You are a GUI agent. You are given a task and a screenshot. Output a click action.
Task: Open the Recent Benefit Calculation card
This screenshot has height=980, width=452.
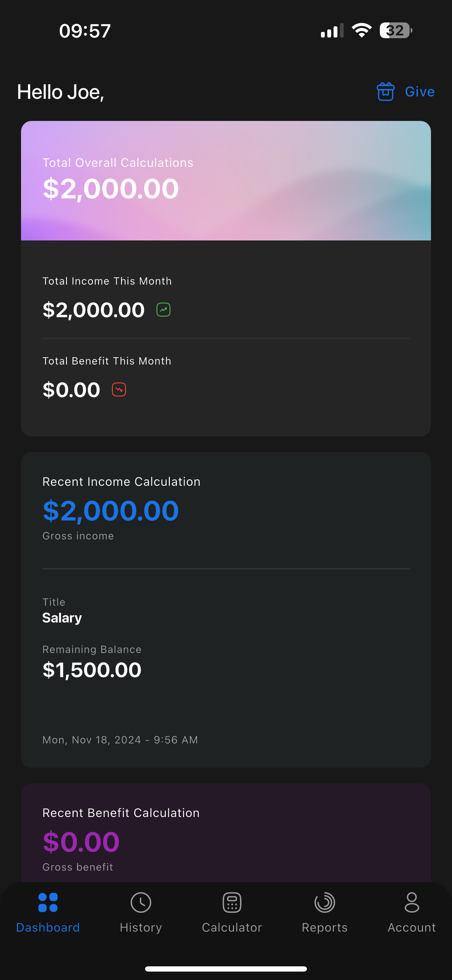click(x=226, y=833)
